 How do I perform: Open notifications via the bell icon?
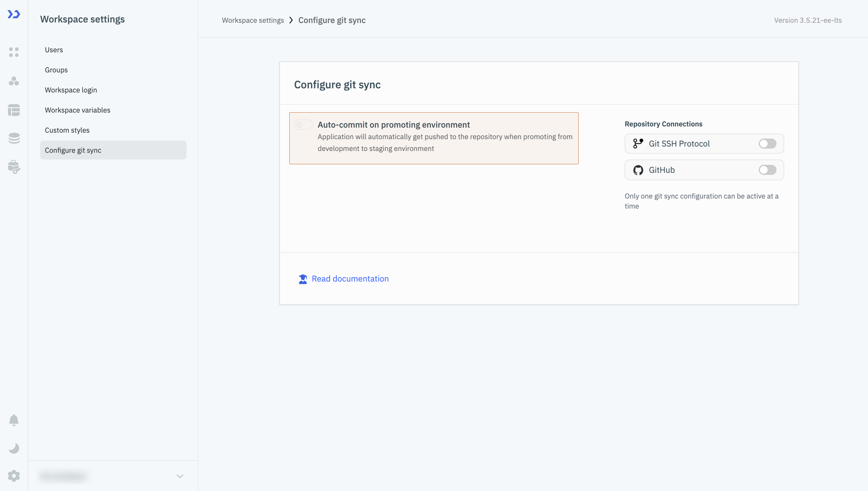click(14, 420)
